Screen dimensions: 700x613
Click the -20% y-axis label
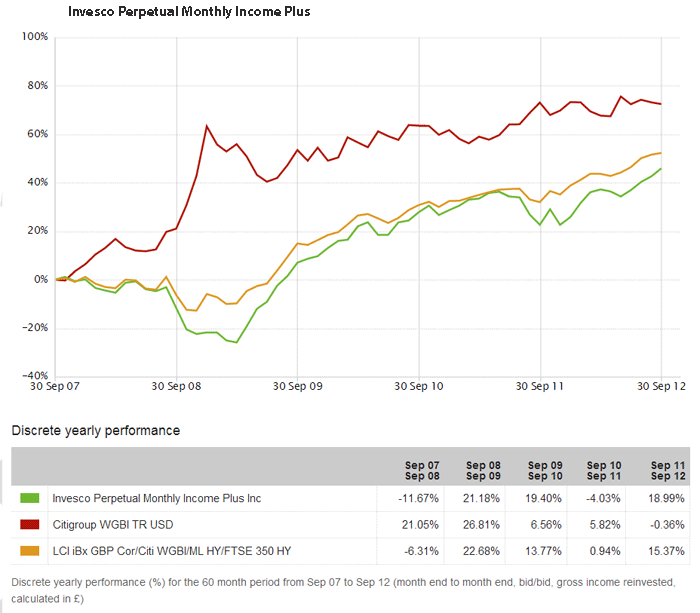pyautogui.click(x=35, y=328)
